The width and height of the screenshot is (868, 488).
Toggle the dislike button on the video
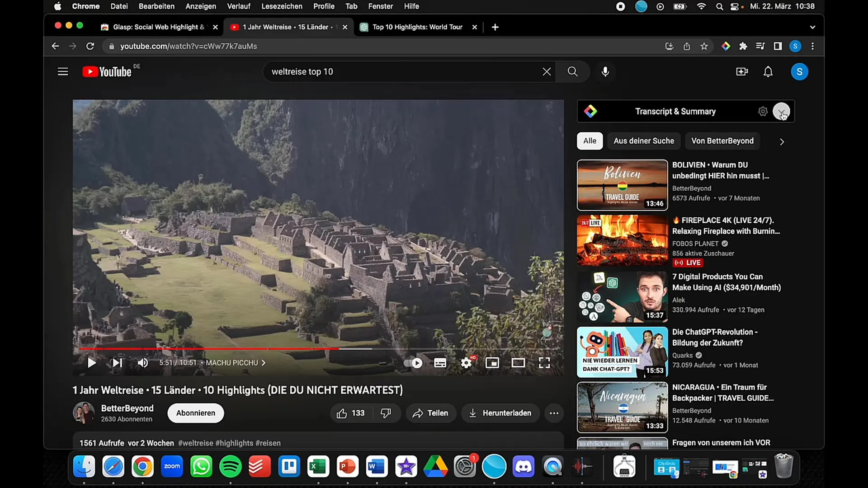pos(386,413)
